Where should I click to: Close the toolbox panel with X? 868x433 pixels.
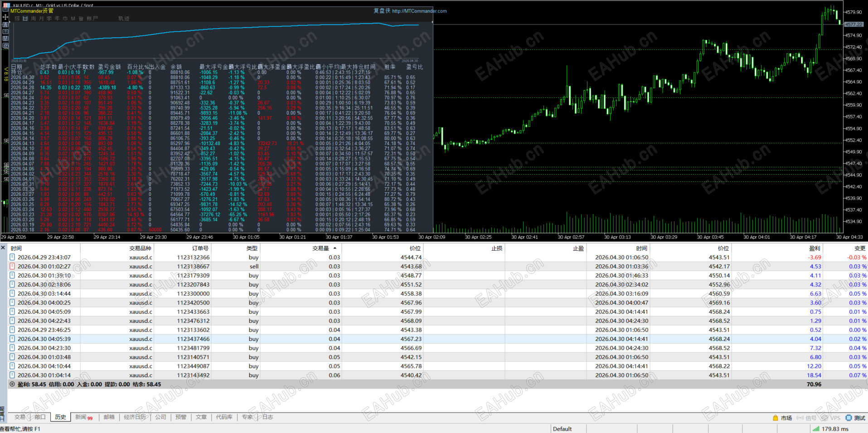[x=3, y=248]
